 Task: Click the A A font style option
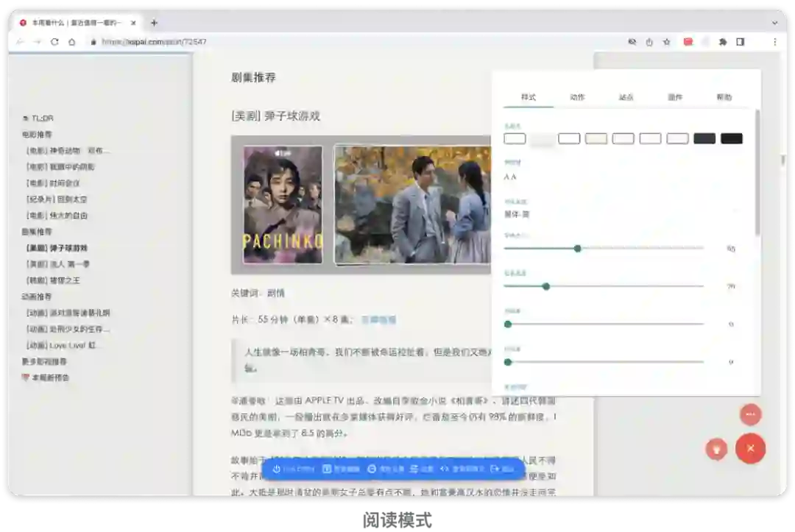[510, 177]
